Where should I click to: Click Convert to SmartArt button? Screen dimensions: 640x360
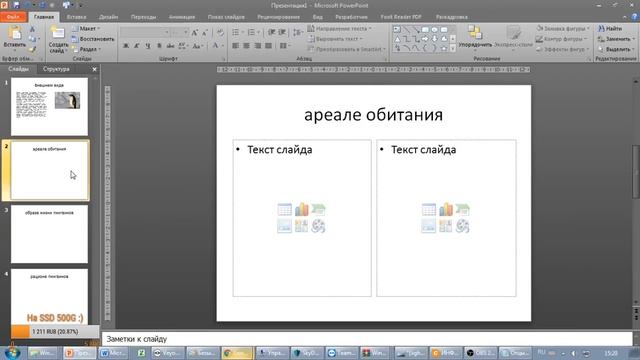click(x=347, y=49)
